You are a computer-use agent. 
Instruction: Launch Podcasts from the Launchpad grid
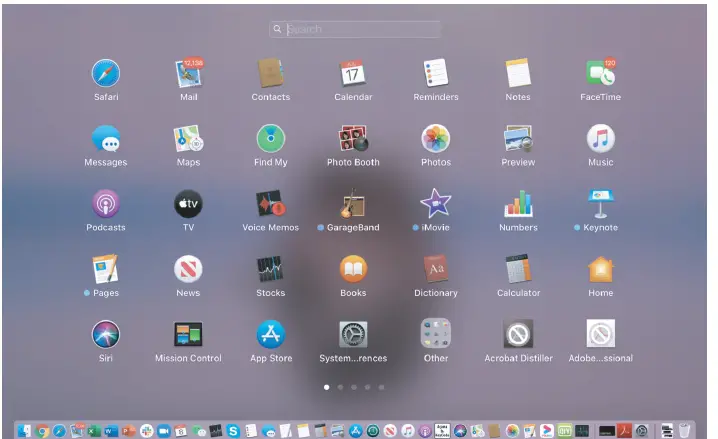[x=106, y=204]
